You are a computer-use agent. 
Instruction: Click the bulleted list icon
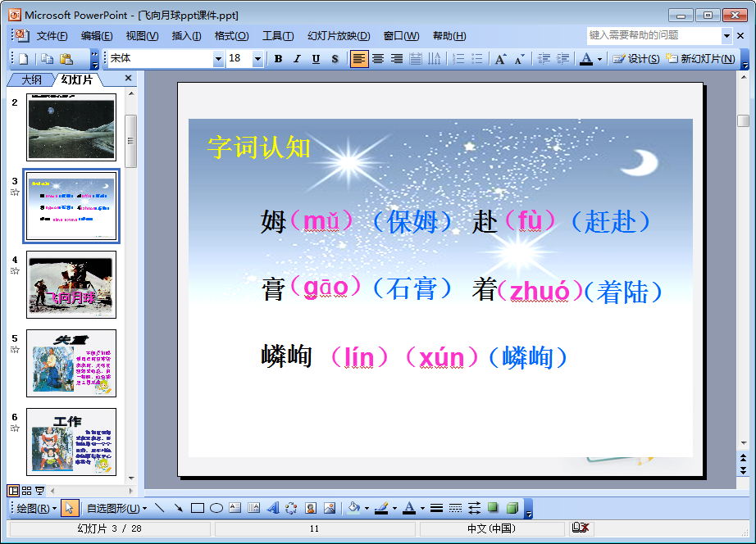477,59
